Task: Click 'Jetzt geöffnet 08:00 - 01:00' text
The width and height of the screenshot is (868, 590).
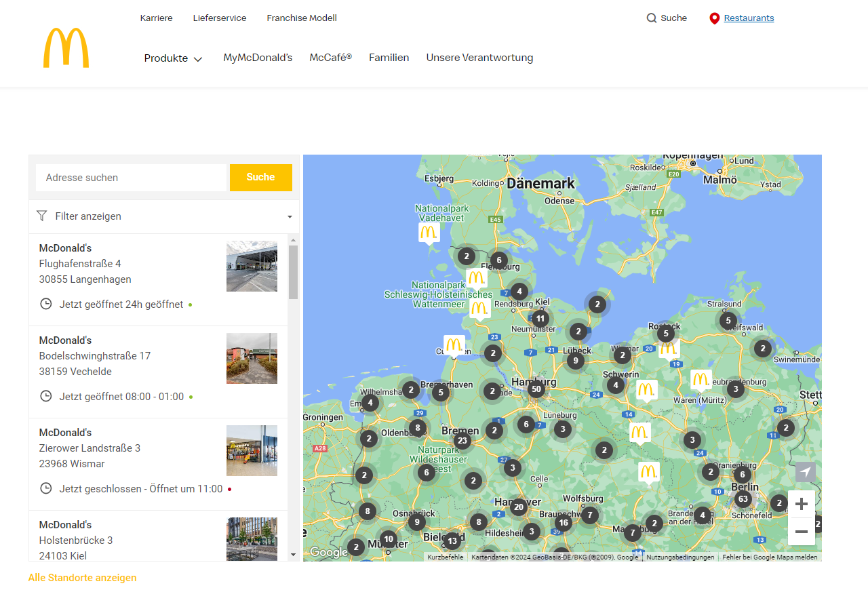Action: (121, 397)
